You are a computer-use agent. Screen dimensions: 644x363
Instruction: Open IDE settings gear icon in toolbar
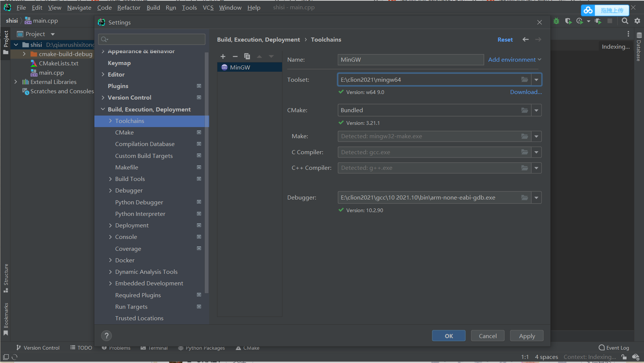[x=637, y=21]
